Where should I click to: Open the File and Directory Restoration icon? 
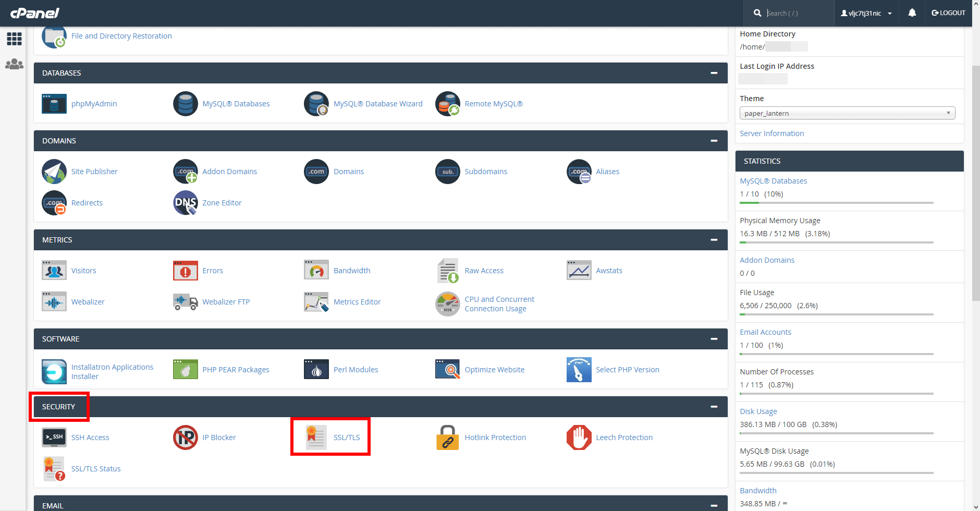[x=54, y=36]
